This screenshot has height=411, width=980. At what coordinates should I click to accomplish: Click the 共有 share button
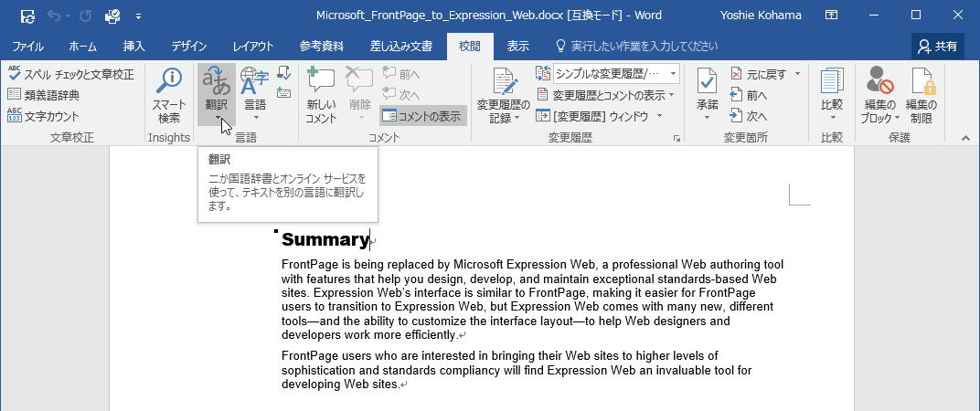pyautogui.click(x=938, y=47)
